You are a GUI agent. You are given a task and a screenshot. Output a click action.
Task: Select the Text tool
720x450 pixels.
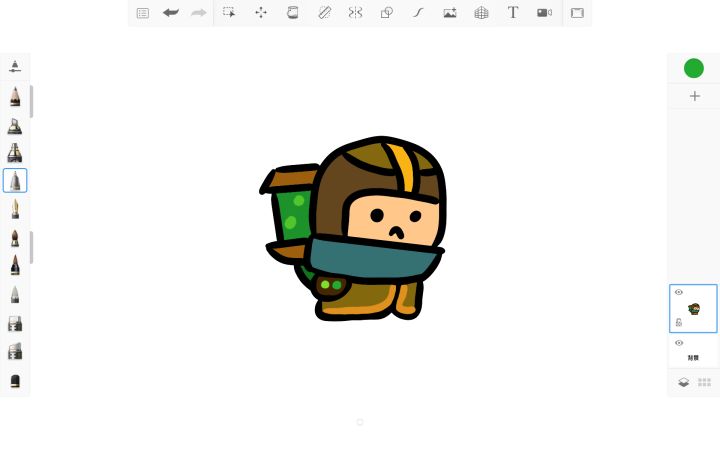[x=513, y=13]
